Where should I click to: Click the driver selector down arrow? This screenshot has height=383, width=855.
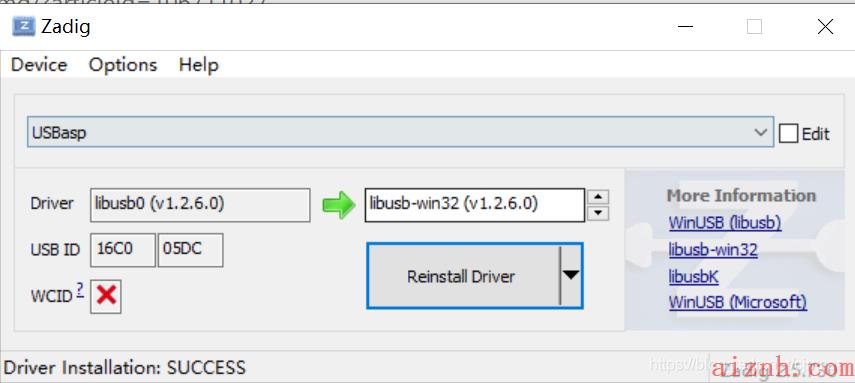(x=599, y=213)
